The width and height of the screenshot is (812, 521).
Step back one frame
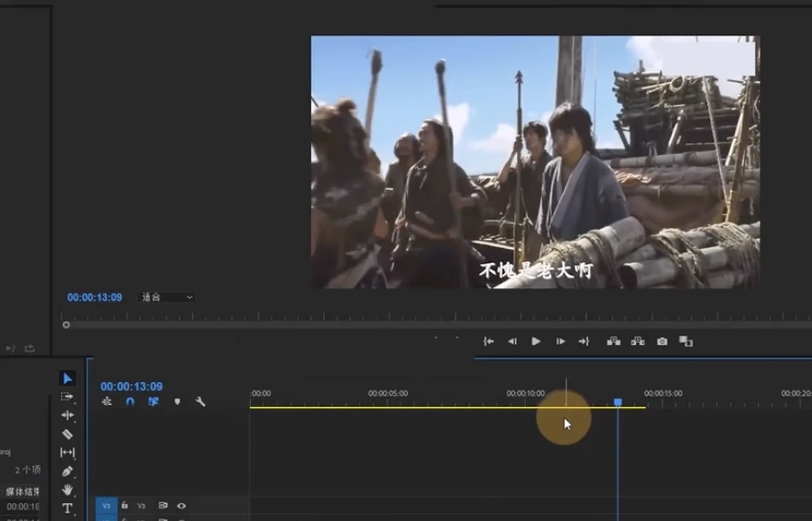(x=512, y=341)
